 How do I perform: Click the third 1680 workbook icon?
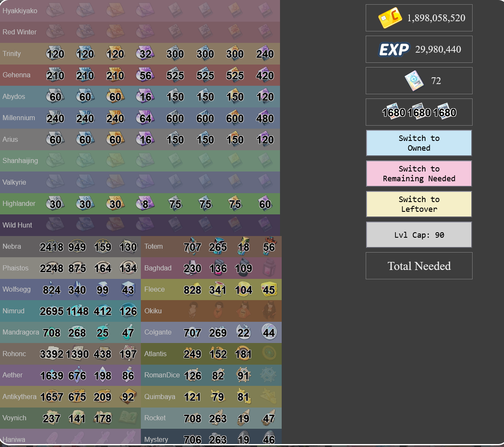click(444, 112)
